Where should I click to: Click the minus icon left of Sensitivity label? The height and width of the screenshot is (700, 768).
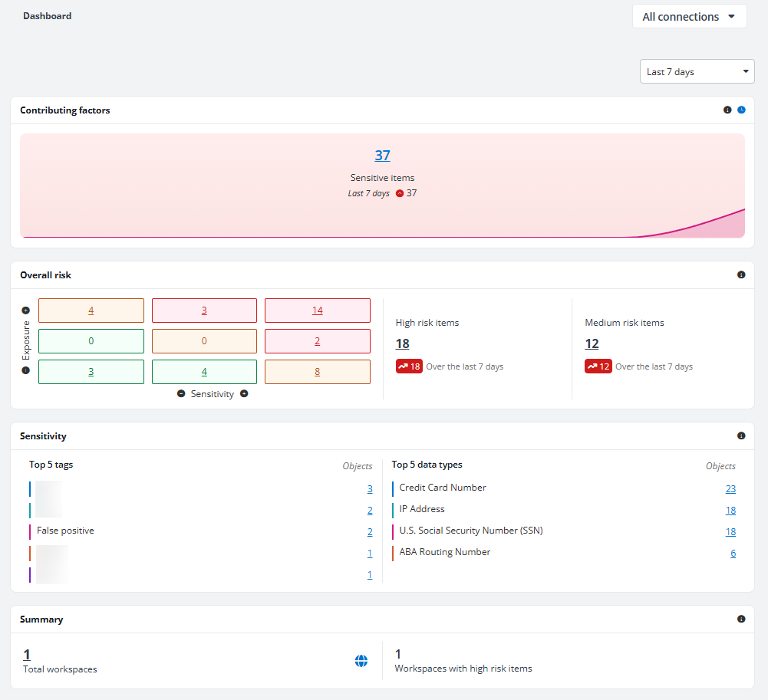(x=181, y=393)
